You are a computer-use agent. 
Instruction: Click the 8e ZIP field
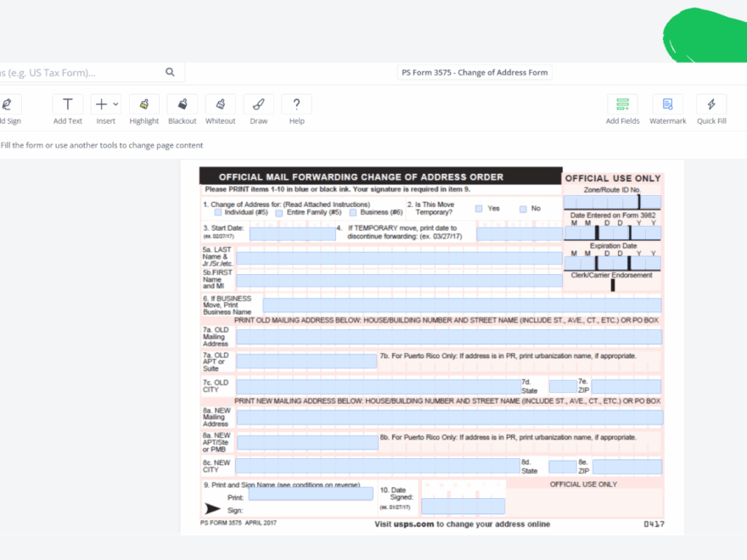click(x=627, y=467)
